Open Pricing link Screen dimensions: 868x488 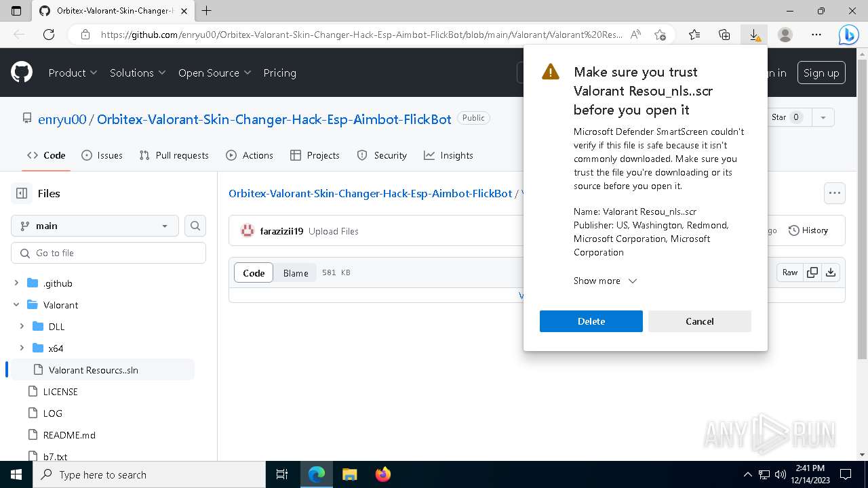pos(279,73)
